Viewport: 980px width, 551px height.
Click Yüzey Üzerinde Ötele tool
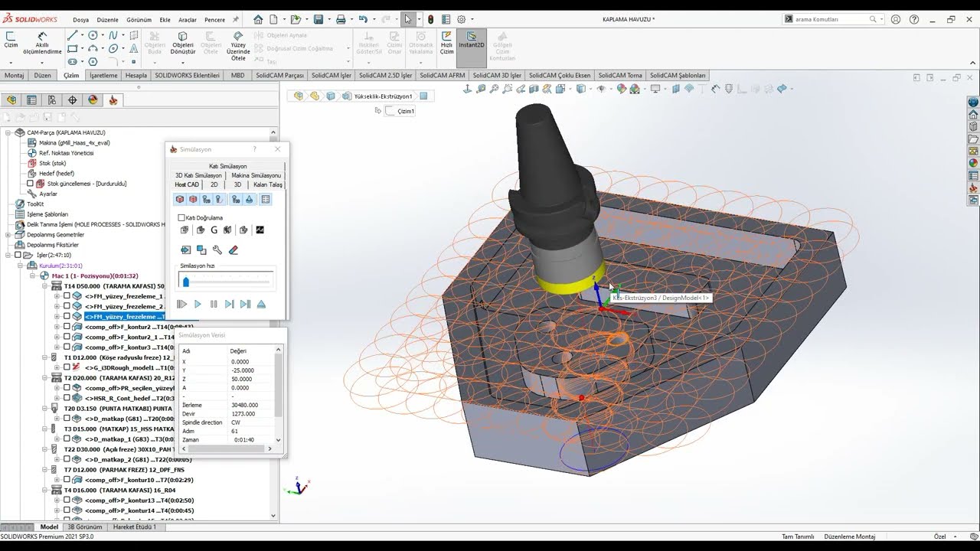pyautogui.click(x=238, y=46)
